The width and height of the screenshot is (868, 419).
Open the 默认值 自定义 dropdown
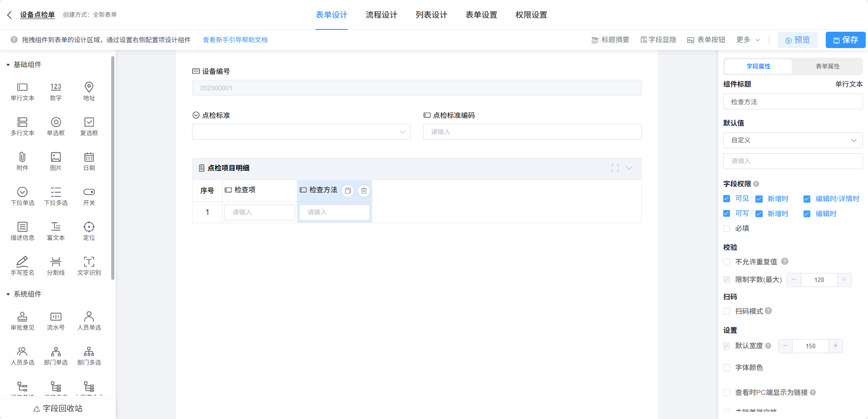792,141
